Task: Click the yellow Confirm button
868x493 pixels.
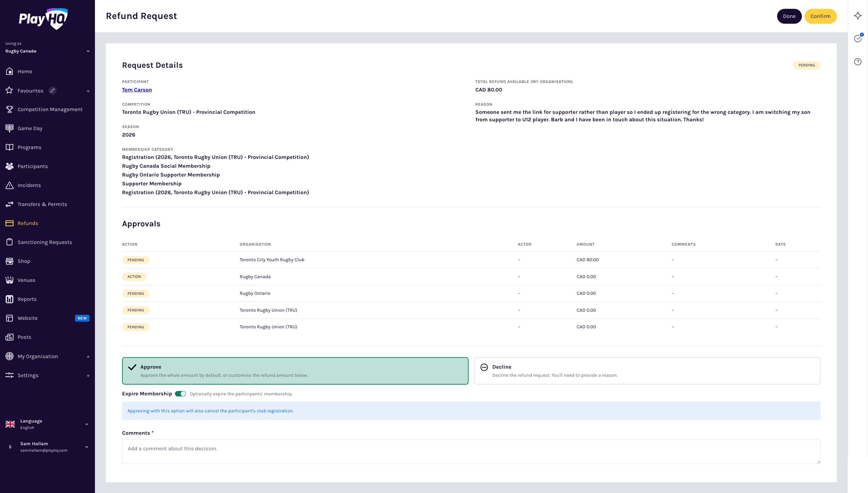Action: (820, 16)
